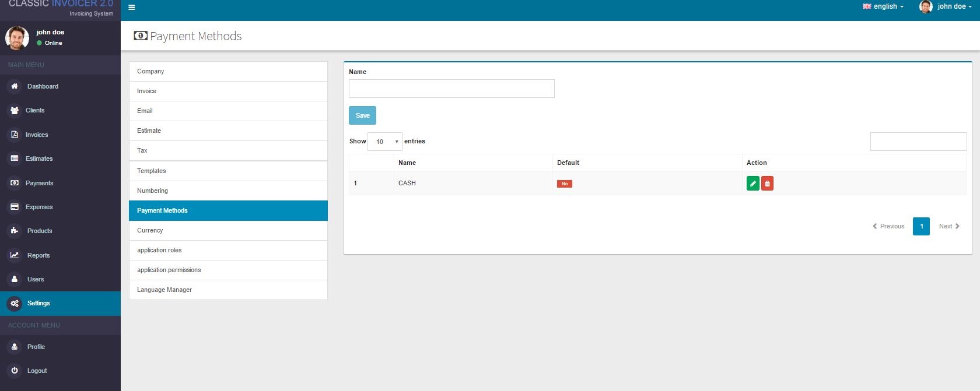Click the Save button

tap(362, 115)
